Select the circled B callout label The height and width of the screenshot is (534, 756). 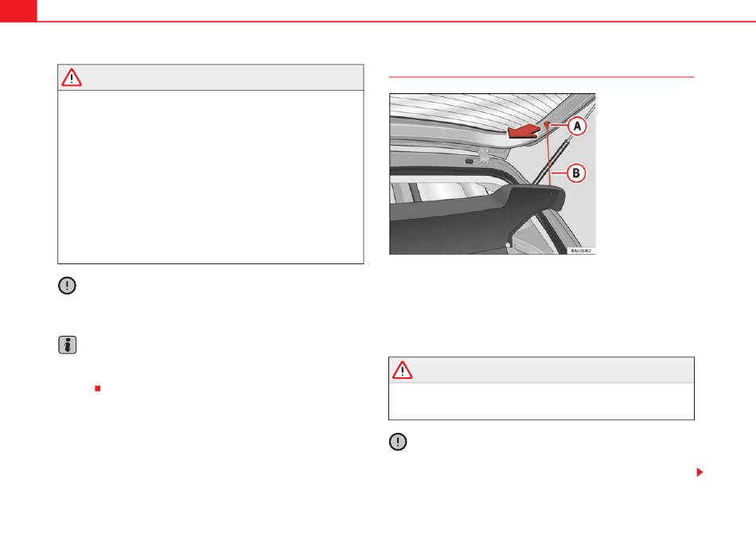tap(575, 173)
